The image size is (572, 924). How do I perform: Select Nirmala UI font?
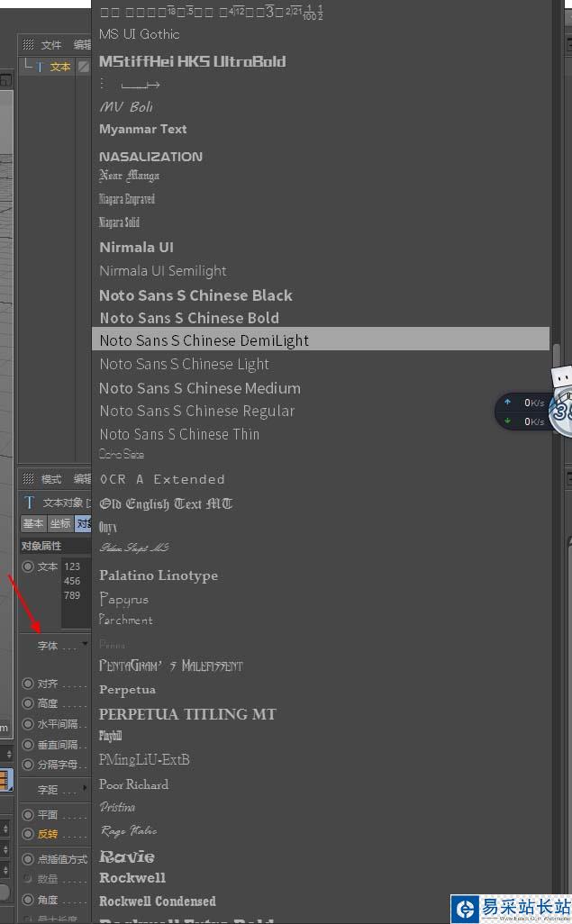click(x=136, y=247)
